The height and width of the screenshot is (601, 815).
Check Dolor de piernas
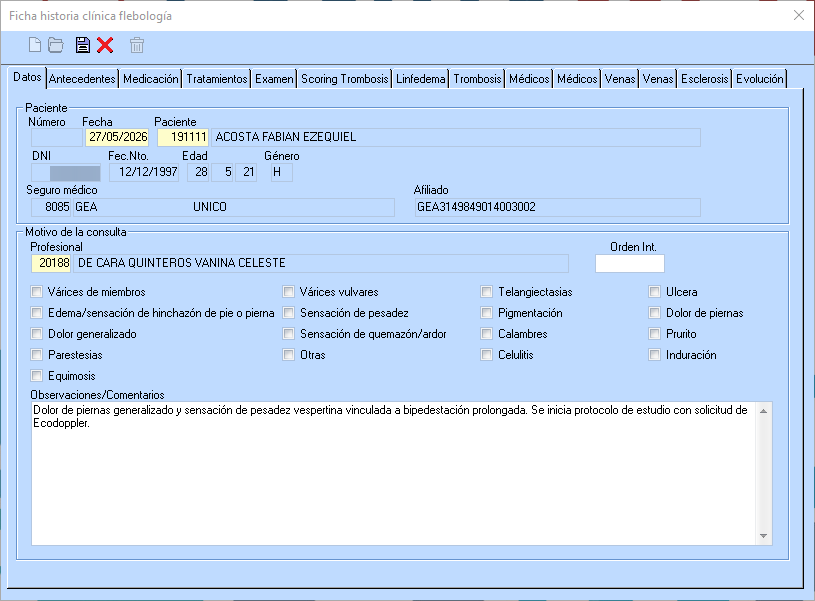point(654,313)
